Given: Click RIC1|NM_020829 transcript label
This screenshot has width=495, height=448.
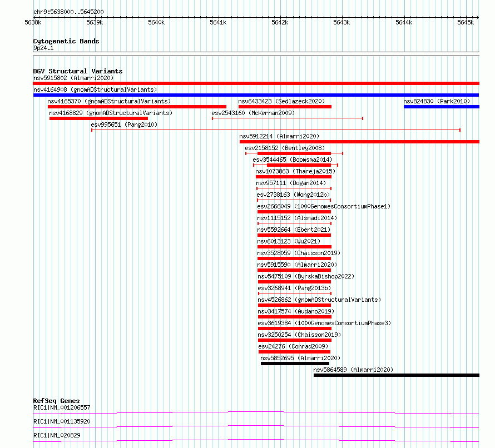Looking at the screenshot, I should 57,435.
